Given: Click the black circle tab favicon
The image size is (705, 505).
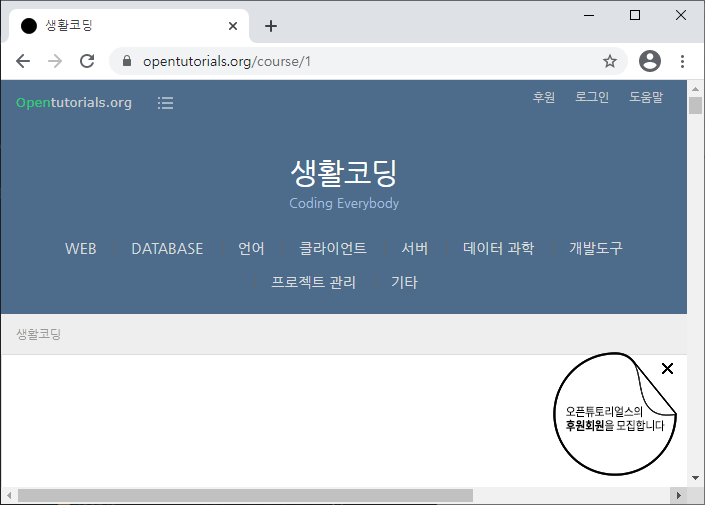Looking at the screenshot, I should (29, 26).
